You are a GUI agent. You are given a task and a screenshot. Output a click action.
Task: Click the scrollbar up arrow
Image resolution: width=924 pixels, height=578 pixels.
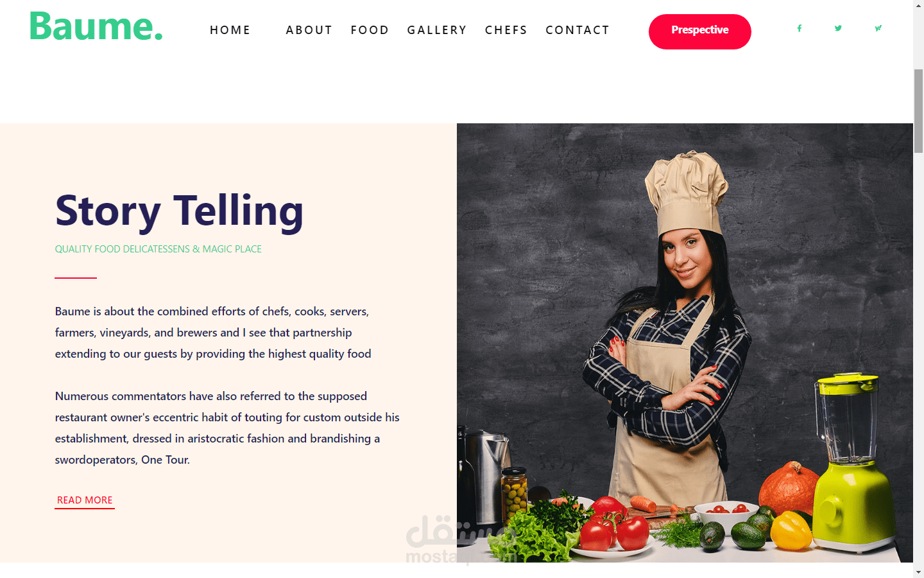click(918, 5)
